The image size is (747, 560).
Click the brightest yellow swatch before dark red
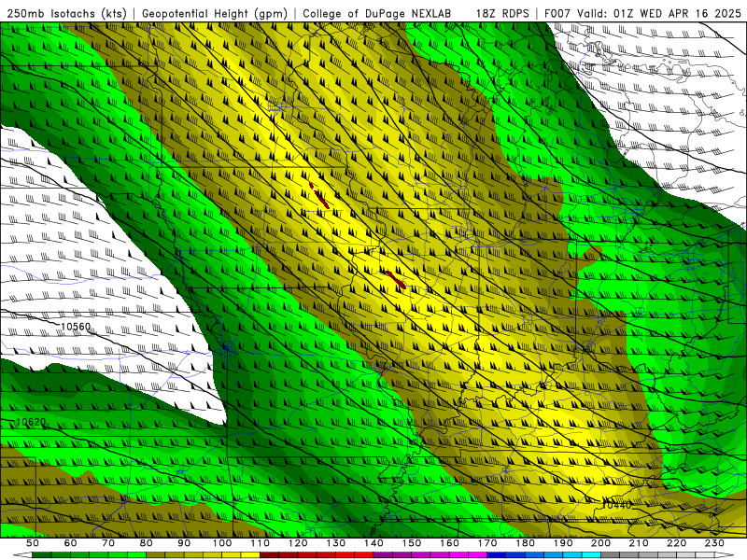250,555
